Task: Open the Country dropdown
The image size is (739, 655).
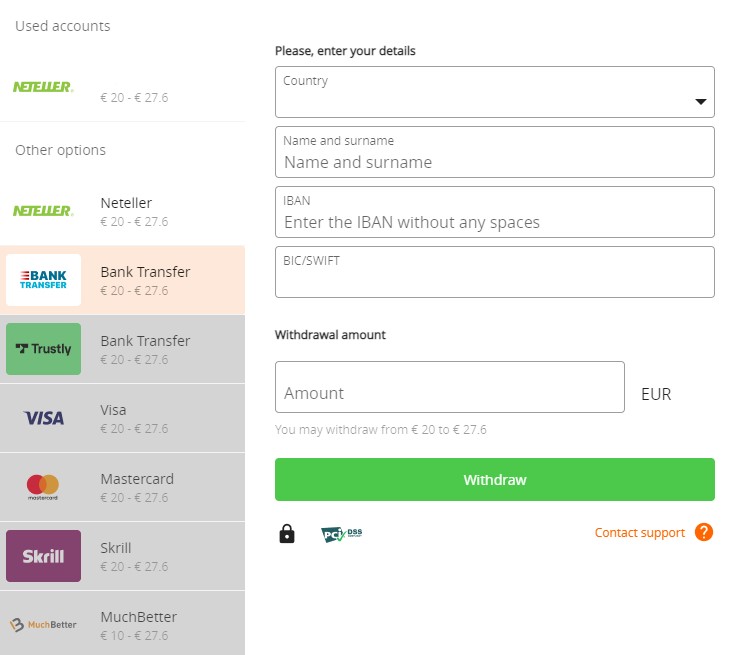Action: pyautogui.click(x=494, y=92)
